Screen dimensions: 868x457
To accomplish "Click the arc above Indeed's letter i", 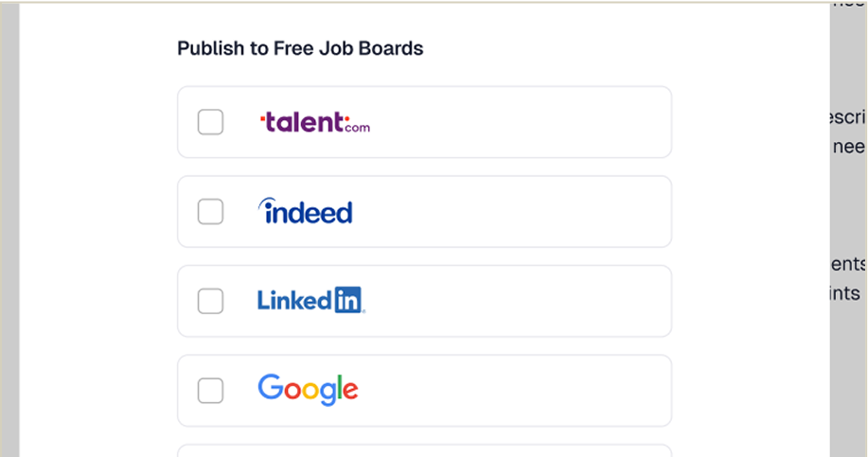I will pyautogui.click(x=266, y=203).
